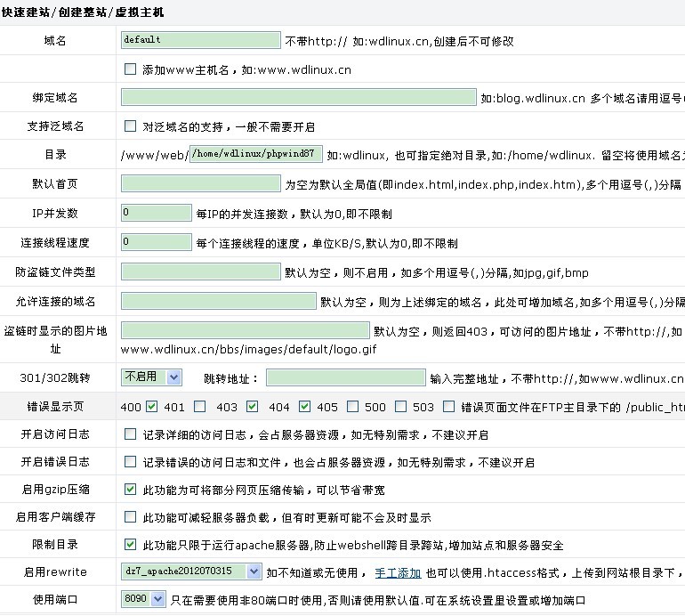This screenshot has width=685, height=616.
Task: Click the 手工添加 link
Action: pos(398,572)
